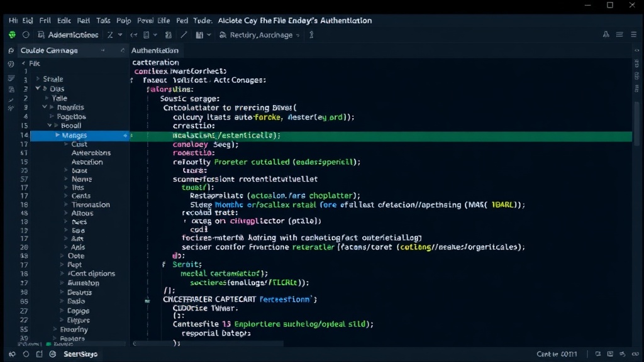Click the vertical scrollbar of the editor
This screenshot has width=644, height=362.
pyautogui.click(x=636, y=123)
